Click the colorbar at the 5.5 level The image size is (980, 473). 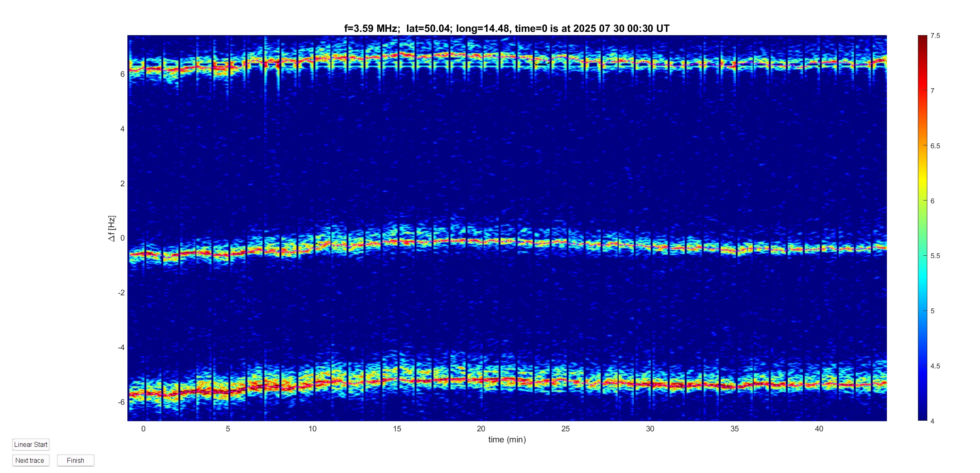[922, 256]
